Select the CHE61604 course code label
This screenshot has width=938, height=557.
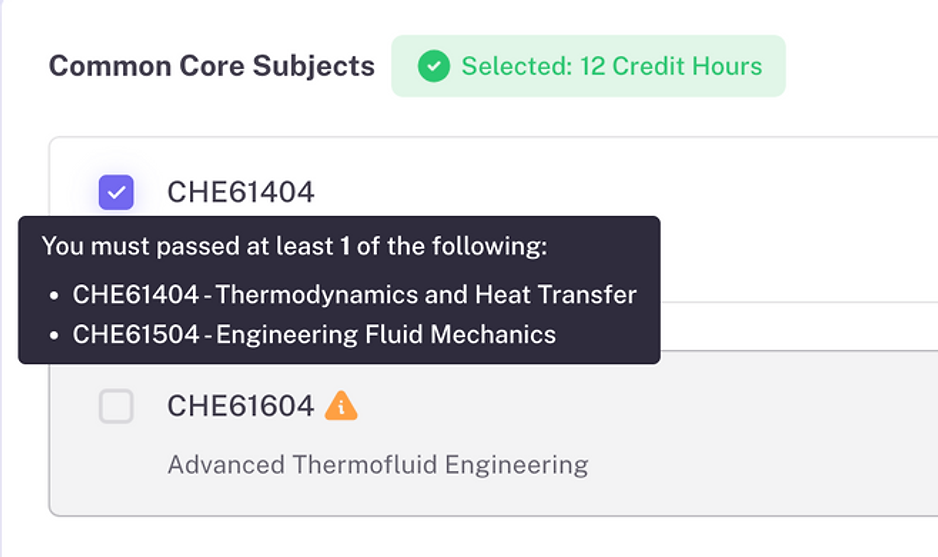point(240,406)
